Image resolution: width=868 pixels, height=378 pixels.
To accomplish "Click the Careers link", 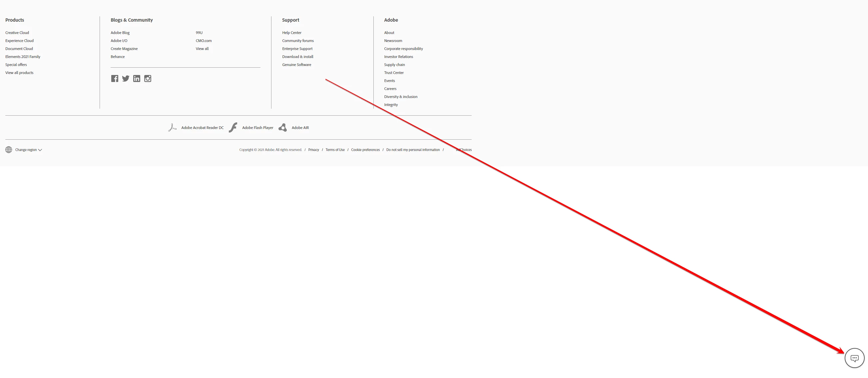I will [x=390, y=89].
